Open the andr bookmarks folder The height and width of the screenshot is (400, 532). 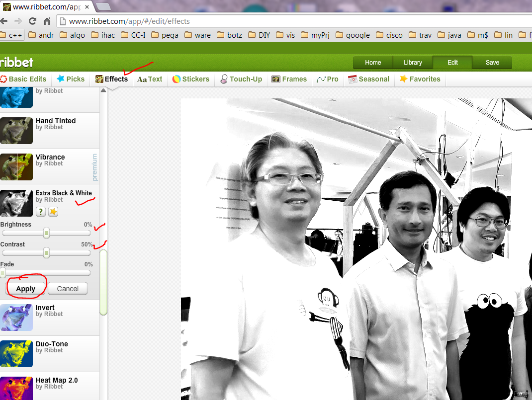tap(41, 35)
